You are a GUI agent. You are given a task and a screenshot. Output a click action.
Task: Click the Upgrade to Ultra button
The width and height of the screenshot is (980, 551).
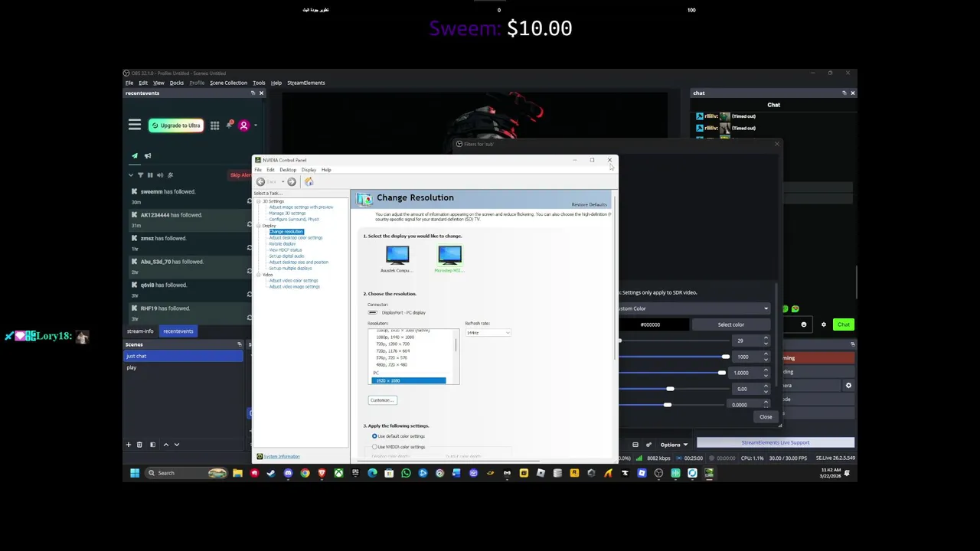[176, 126]
